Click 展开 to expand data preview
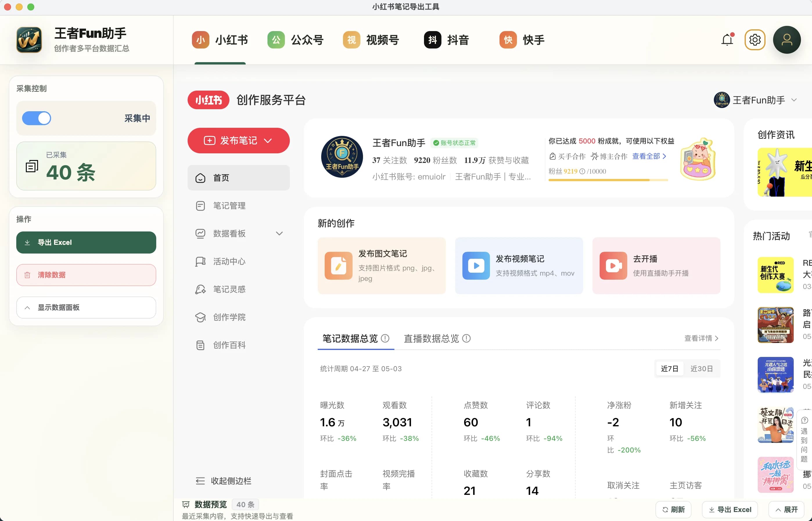812x521 pixels. click(x=786, y=509)
